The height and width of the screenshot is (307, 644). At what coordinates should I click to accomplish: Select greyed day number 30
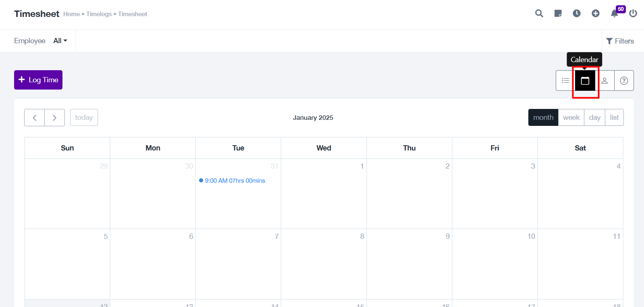click(189, 166)
